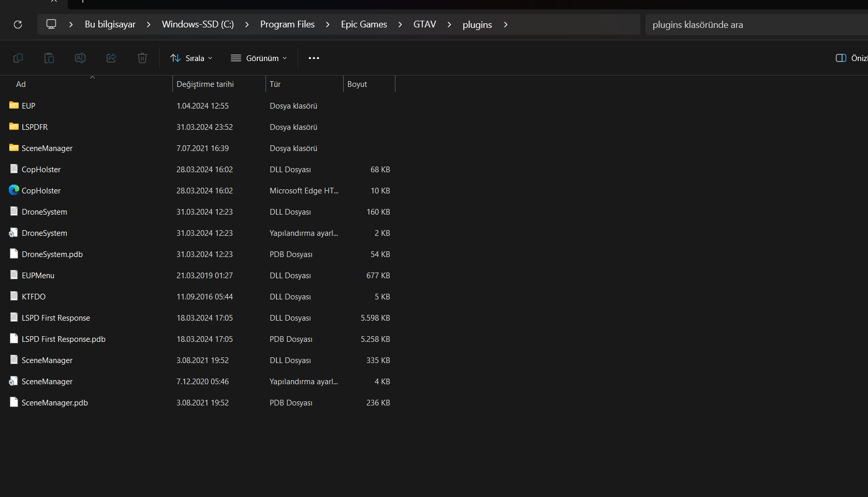Image resolution: width=868 pixels, height=497 pixels.
Task: Open the Görünüm view dropdown
Action: click(259, 58)
